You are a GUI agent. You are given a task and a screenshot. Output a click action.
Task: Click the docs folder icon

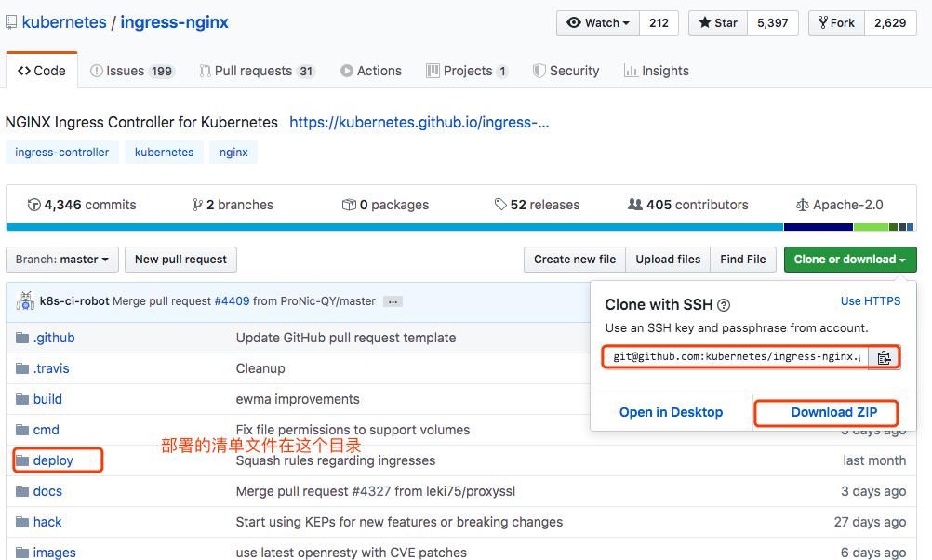pos(22,491)
